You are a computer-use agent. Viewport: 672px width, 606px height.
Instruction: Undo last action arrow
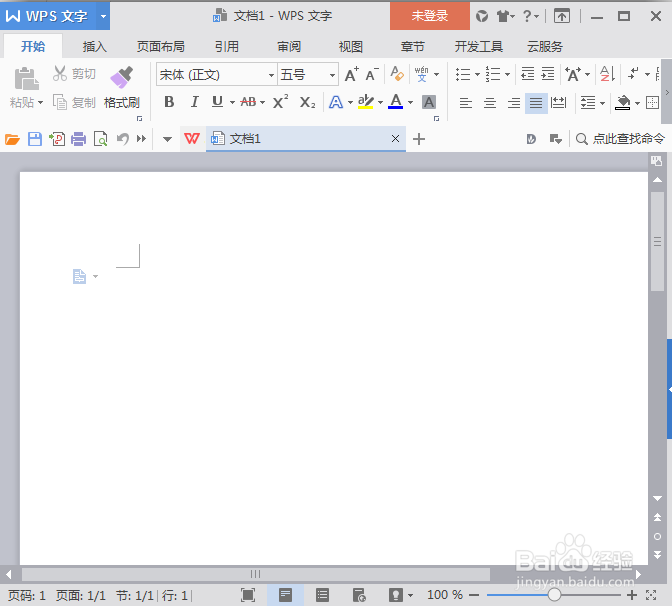(123, 139)
